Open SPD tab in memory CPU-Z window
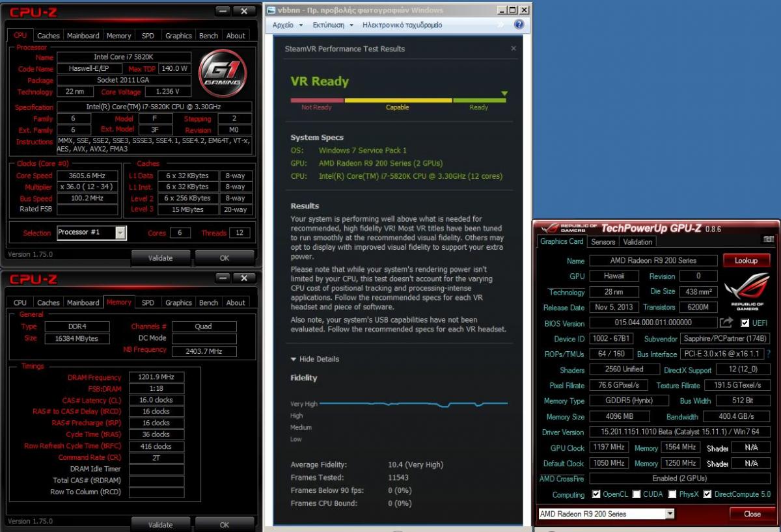 point(148,302)
